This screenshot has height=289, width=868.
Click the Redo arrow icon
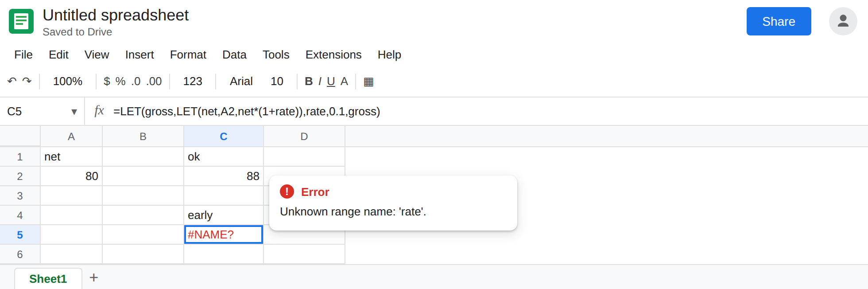click(x=27, y=81)
